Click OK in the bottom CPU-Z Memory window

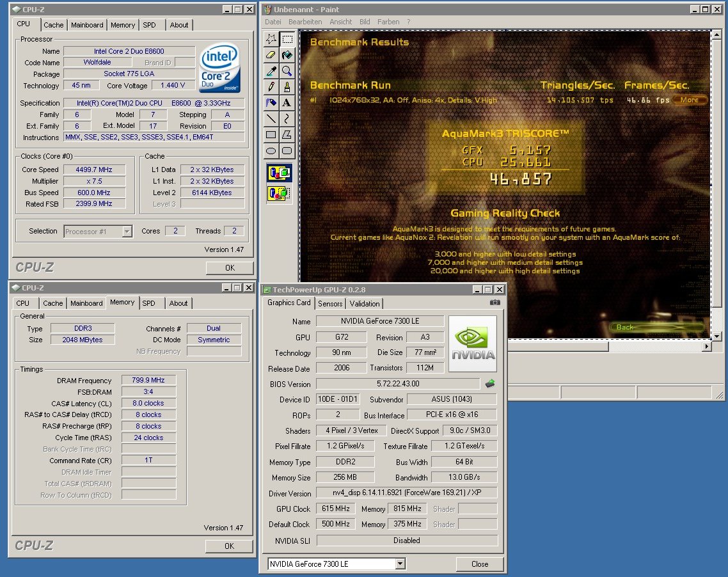pos(230,546)
